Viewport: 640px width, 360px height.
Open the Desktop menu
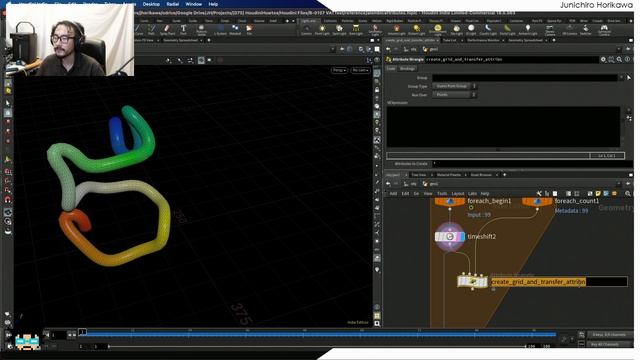(151, 4)
